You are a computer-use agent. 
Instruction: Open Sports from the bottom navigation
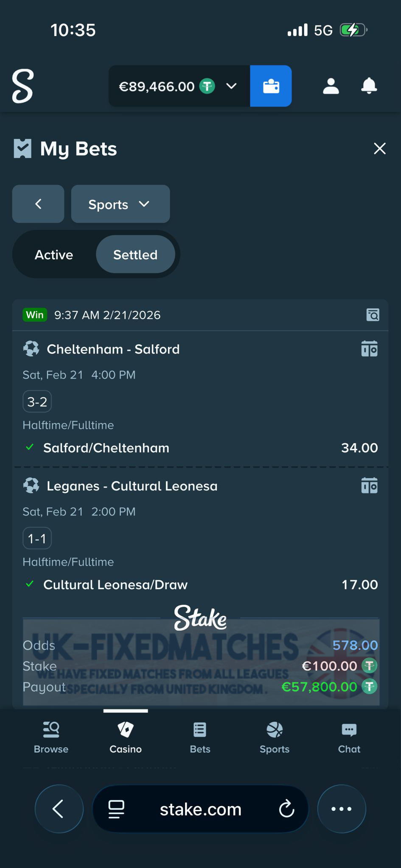click(274, 737)
